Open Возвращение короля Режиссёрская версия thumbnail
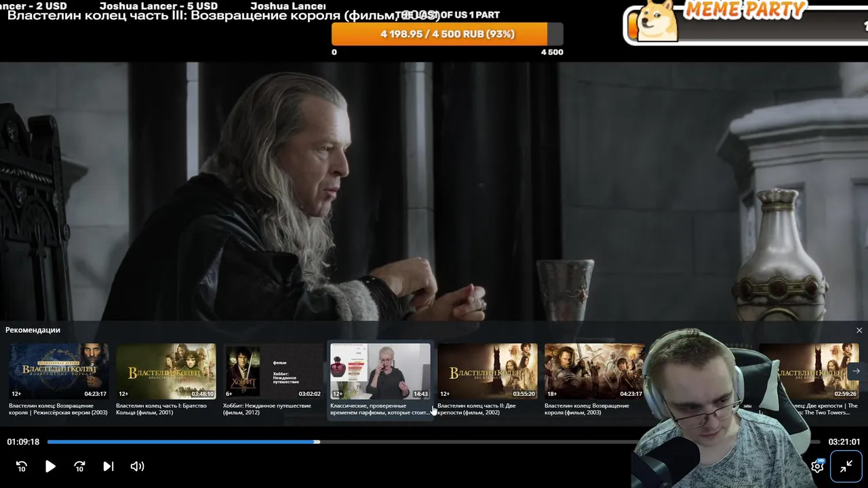Viewport: 868px width, 488px height. pyautogui.click(x=59, y=371)
